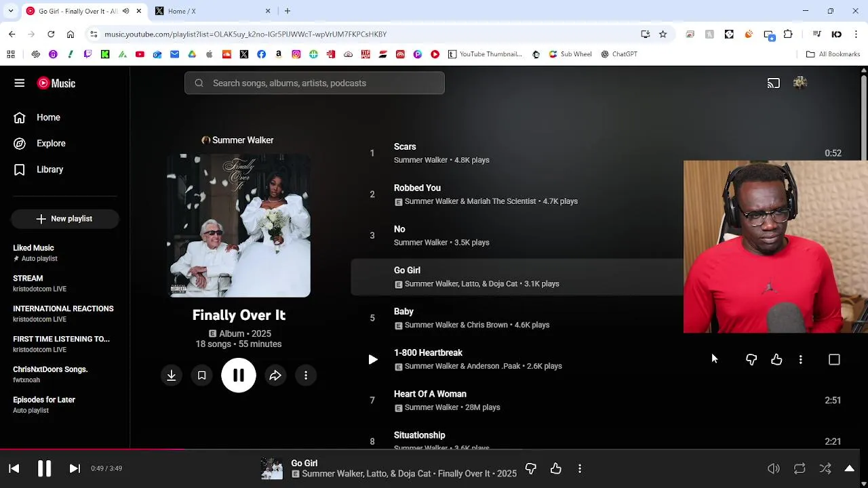Open the extensions puzzle icon
This screenshot has height=488, width=868.
click(788, 34)
